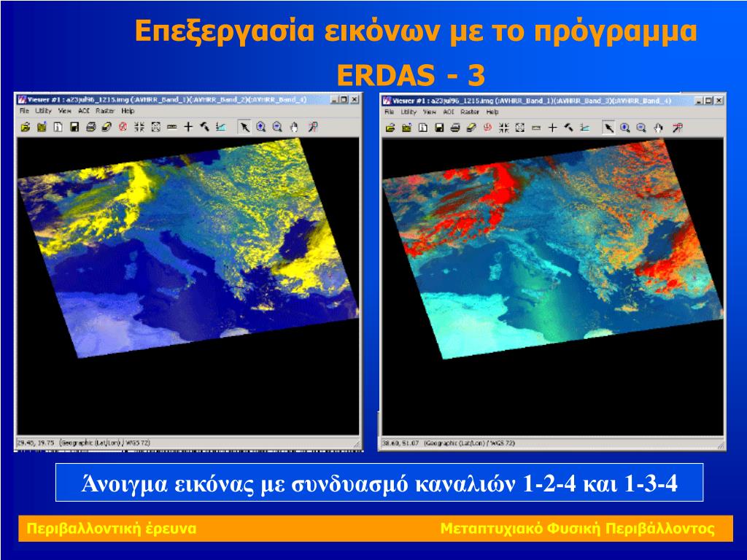Click the red circle icon in Band_3 viewer
Image resolution: width=747 pixels, height=560 pixels.
tap(487, 128)
